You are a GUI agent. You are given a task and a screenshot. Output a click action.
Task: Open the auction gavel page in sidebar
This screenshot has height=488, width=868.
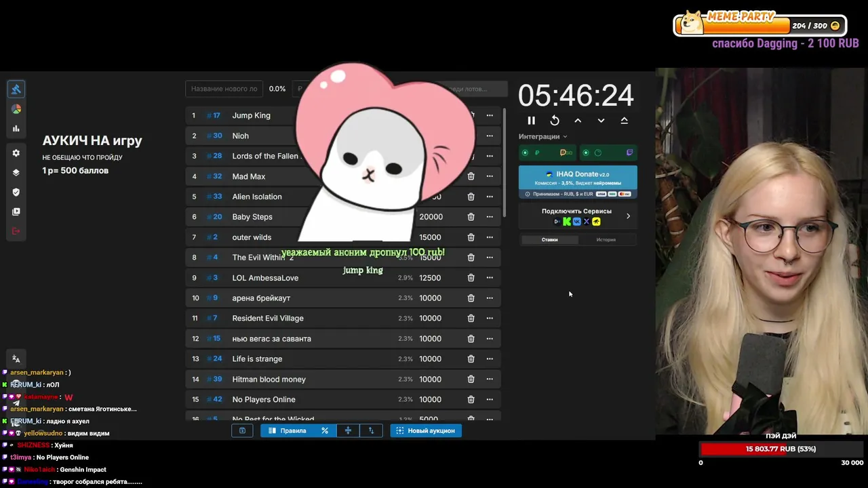(16, 89)
